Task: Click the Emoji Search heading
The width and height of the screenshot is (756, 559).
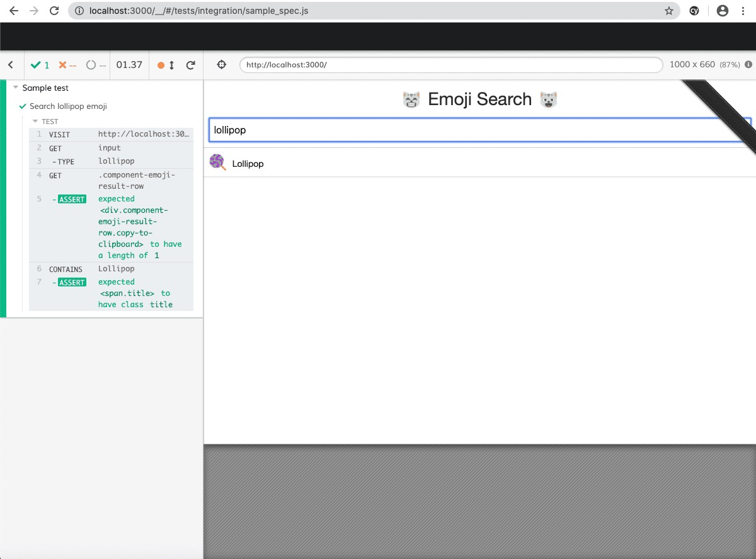Action: pyautogui.click(x=480, y=99)
